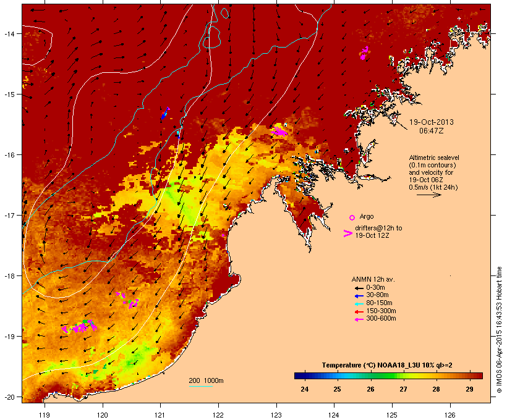The width and height of the screenshot is (507, 420).
Task: Click the cyan 200m isobath legend line
Action: click(x=200, y=386)
